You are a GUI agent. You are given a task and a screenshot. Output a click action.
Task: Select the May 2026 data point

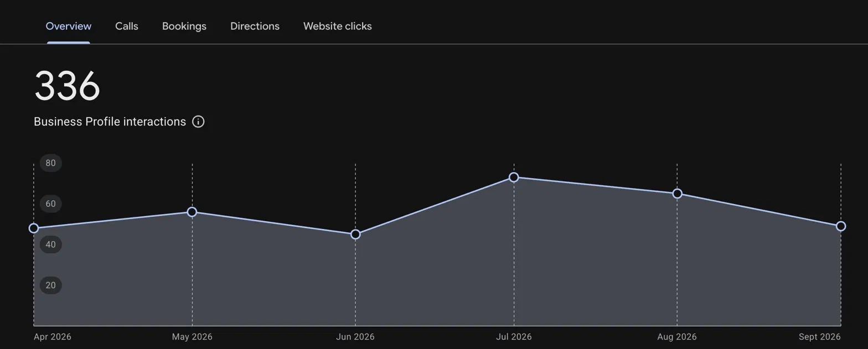(192, 212)
